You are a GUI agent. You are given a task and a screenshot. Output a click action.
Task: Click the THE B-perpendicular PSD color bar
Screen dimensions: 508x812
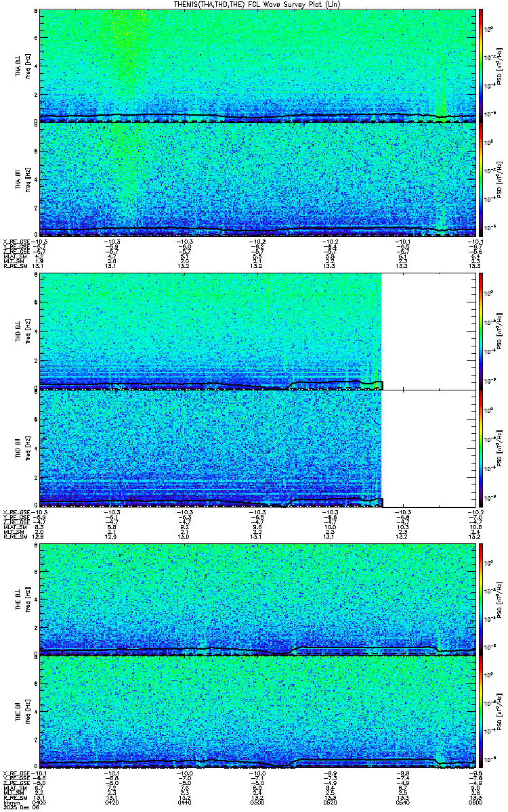481,598
